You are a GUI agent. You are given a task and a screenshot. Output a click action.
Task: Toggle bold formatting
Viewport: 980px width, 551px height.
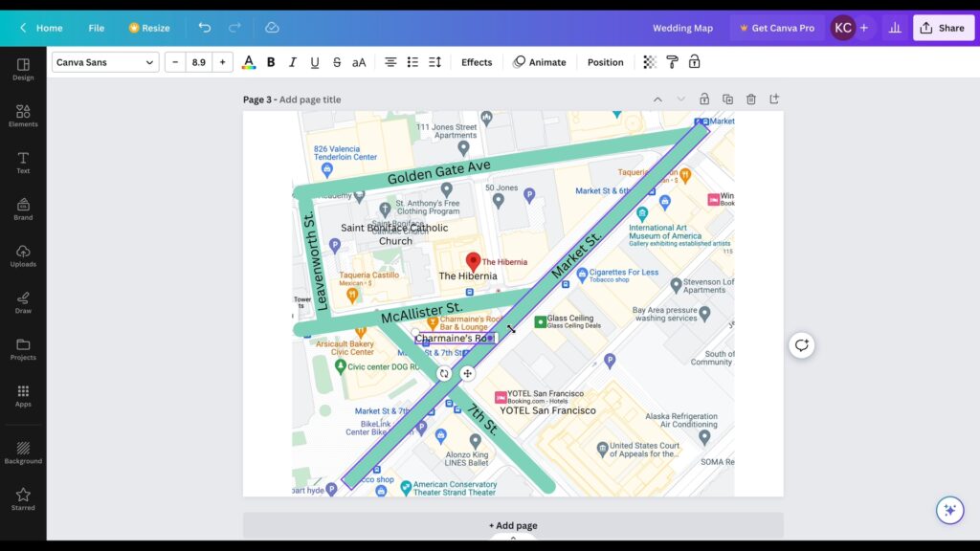(271, 62)
